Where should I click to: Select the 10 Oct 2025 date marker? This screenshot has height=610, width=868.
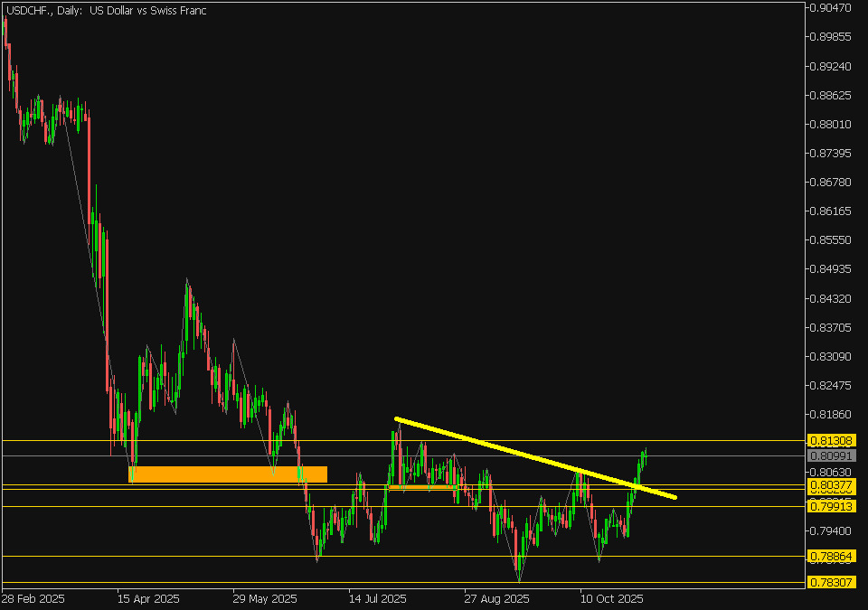611,598
